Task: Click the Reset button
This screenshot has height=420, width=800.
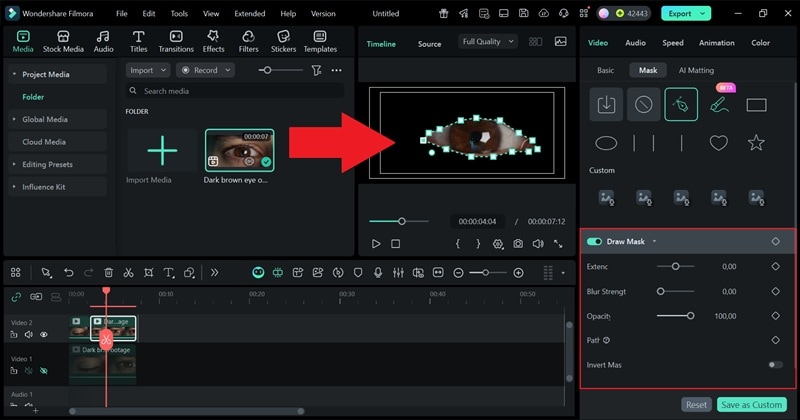Action: [696, 405]
